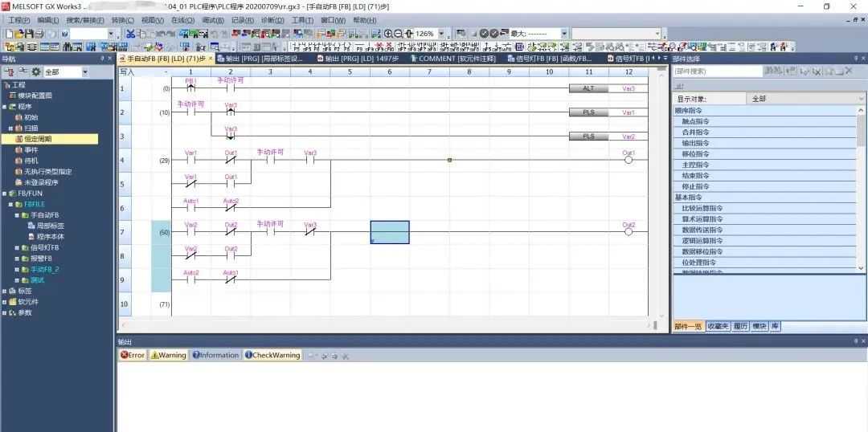Switch to the COMMENT [软元件注释] tab
This screenshot has height=432, width=868.
click(453, 59)
